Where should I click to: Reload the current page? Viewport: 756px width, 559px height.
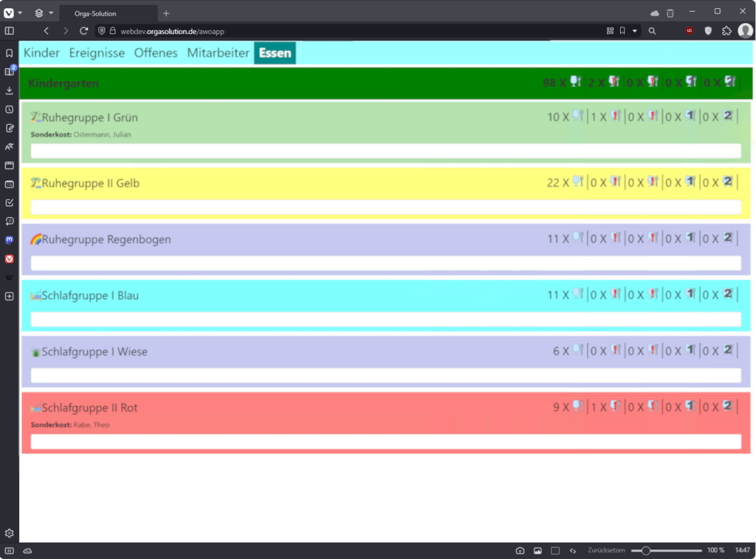click(84, 31)
